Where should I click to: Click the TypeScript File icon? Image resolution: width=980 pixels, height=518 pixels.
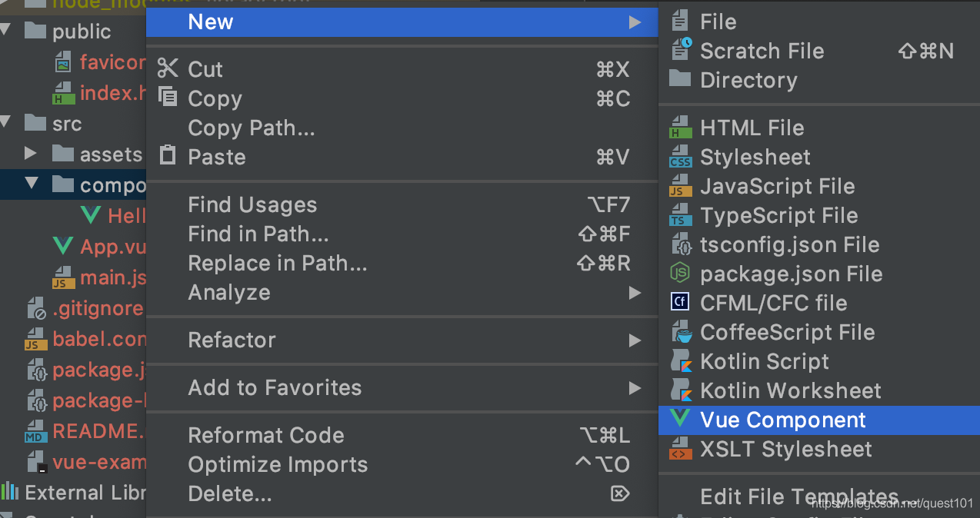(x=680, y=215)
